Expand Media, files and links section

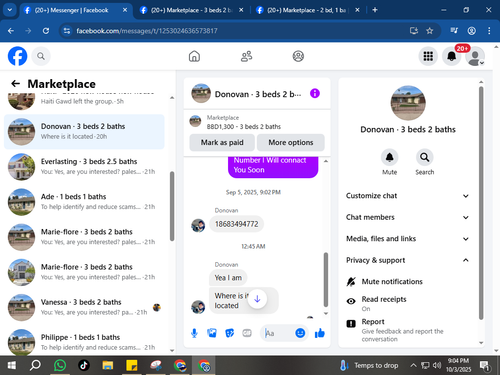(x=408, y=239)
